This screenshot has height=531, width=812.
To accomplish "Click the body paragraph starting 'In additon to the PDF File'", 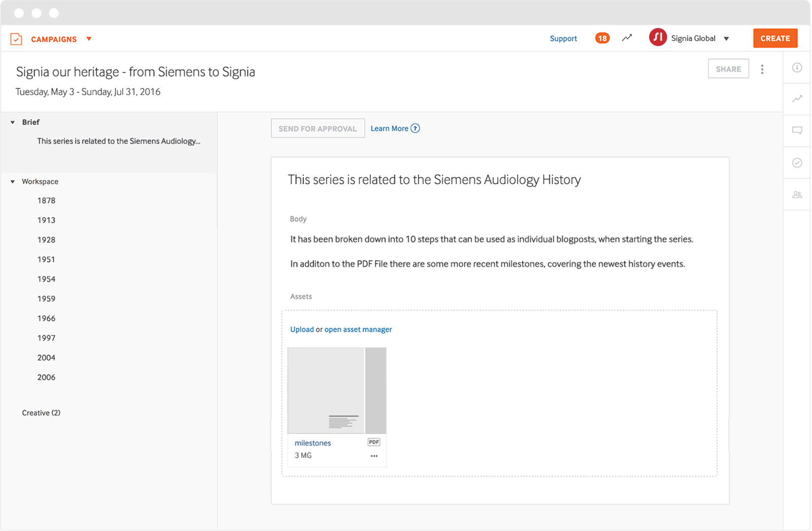I will 488,264.
